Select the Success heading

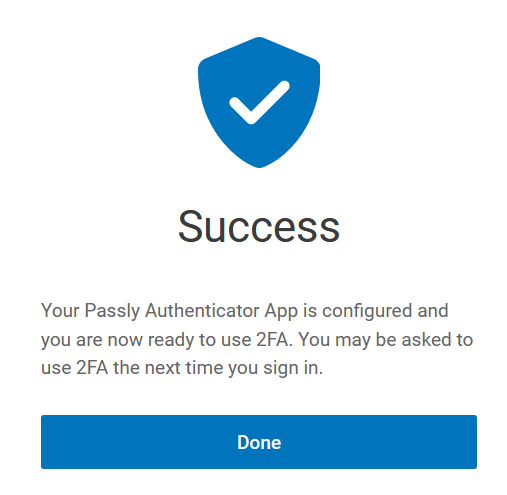point(259,226)
